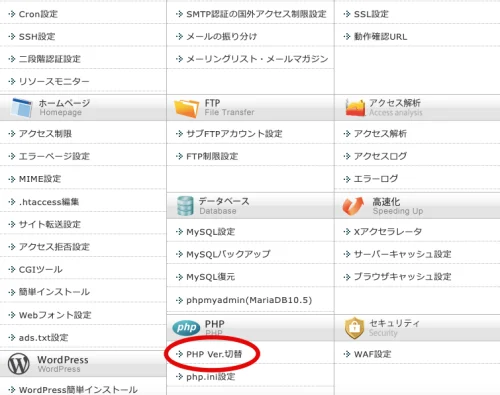This screenshot has width=500, height=395.
Task: Open FTP制限設定
Action: coord(212,156)
